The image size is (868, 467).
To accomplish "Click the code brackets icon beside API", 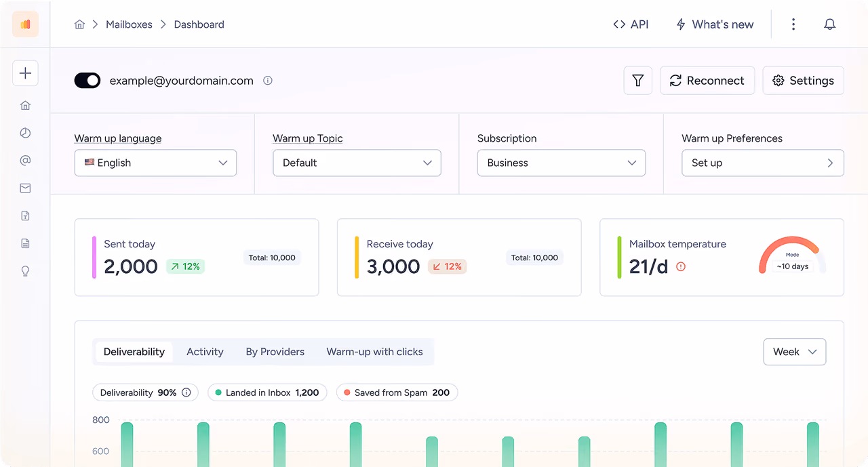I will [619, 24].
